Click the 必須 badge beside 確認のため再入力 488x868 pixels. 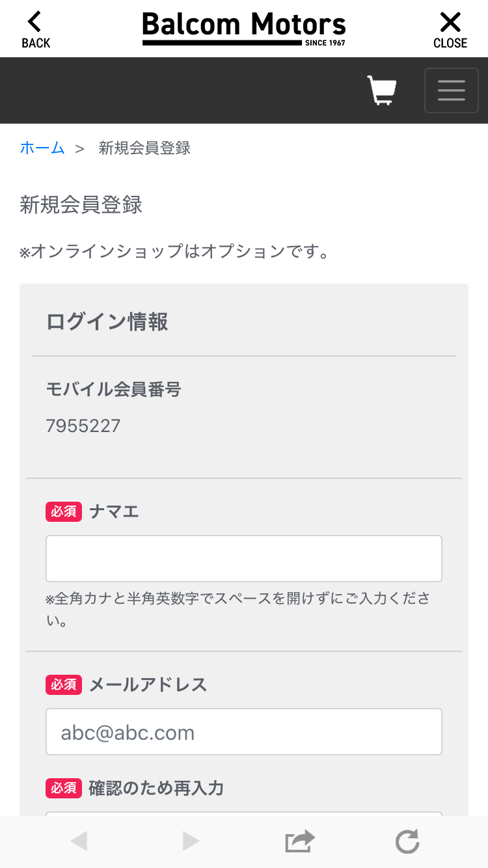pos(64,788)
